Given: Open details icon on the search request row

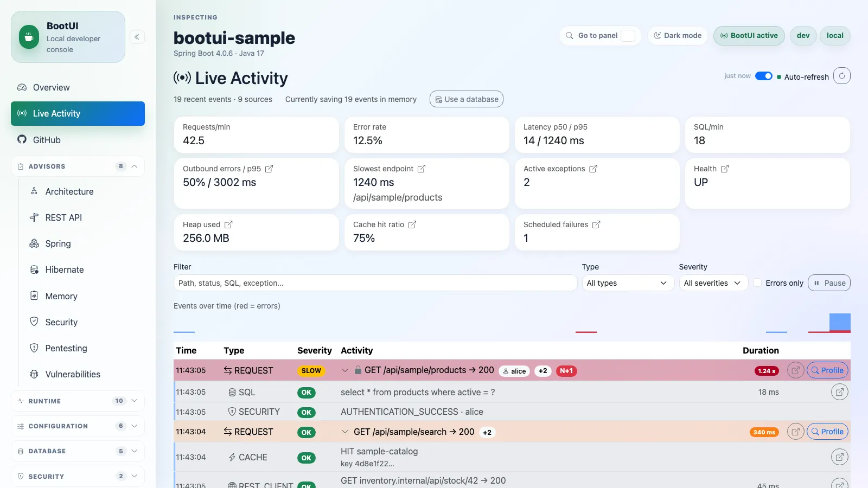Looking at the screenshot, I should tap(795, 432).
